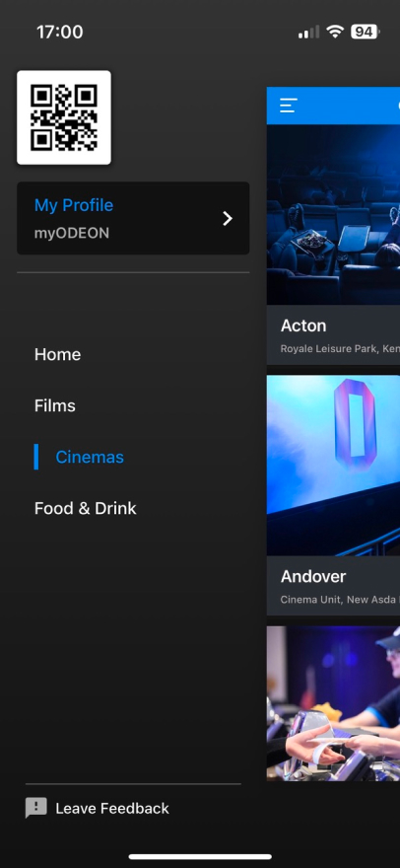Tap the Leave Feedback link

pyautogui.click(x=112, y=808)
